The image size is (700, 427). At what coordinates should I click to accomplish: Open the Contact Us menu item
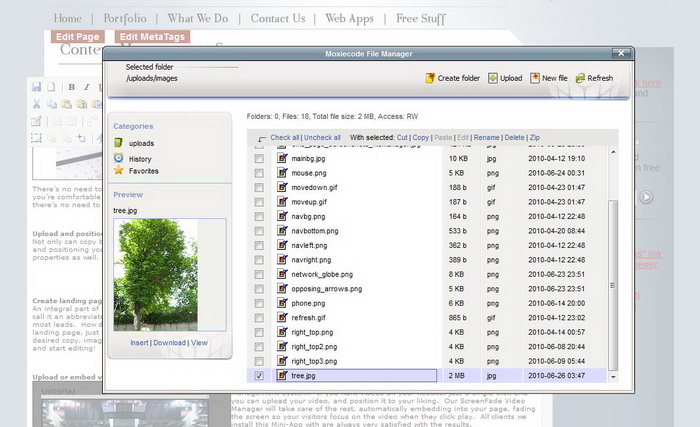[x=278, y=18]
